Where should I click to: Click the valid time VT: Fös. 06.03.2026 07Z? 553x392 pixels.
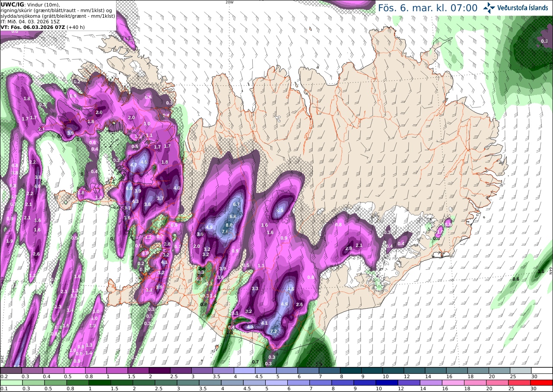(32, 27)
